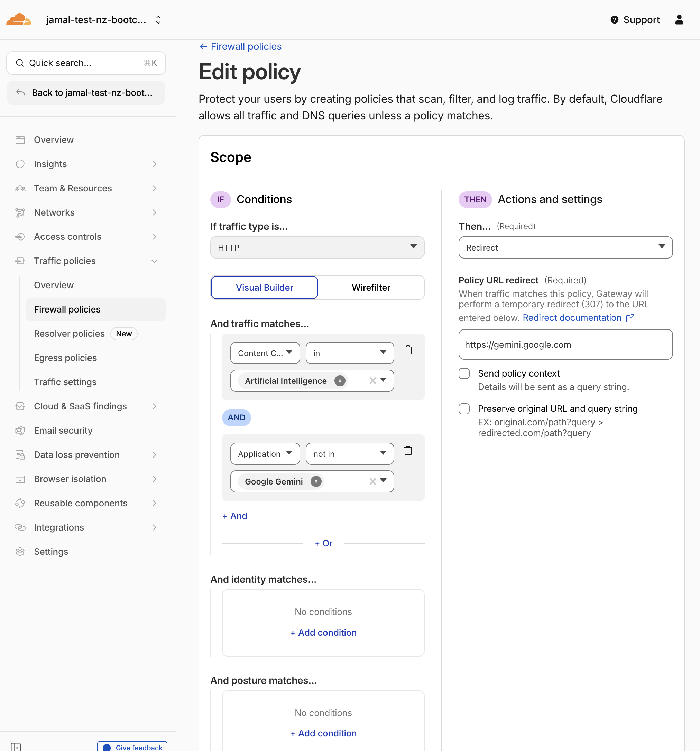Collapse the Traffic policies section chevron
Viewport: 700px width, 751px height.
click(x=155, y=261)
